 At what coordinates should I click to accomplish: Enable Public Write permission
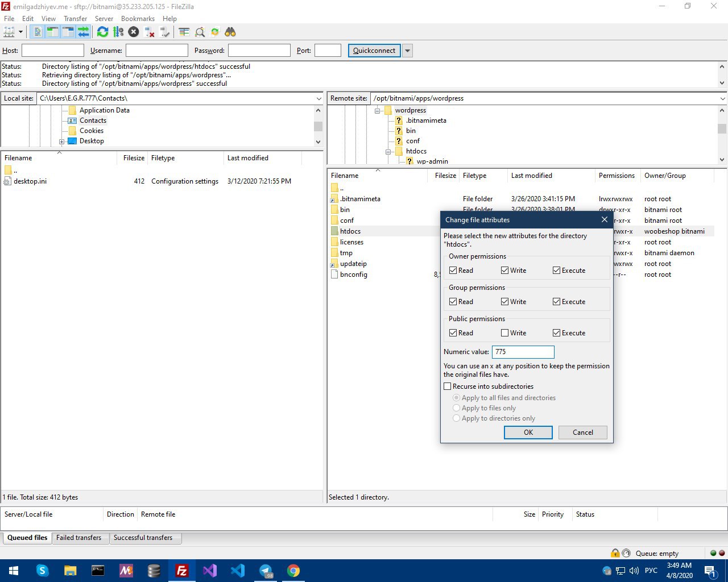[x=505, y=333]
